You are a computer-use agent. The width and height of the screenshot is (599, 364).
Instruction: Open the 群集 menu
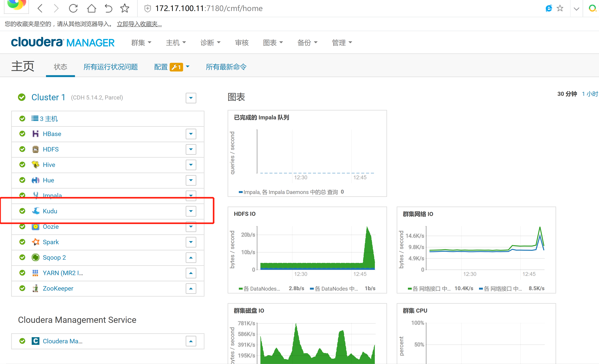click(x=141, y=43)
